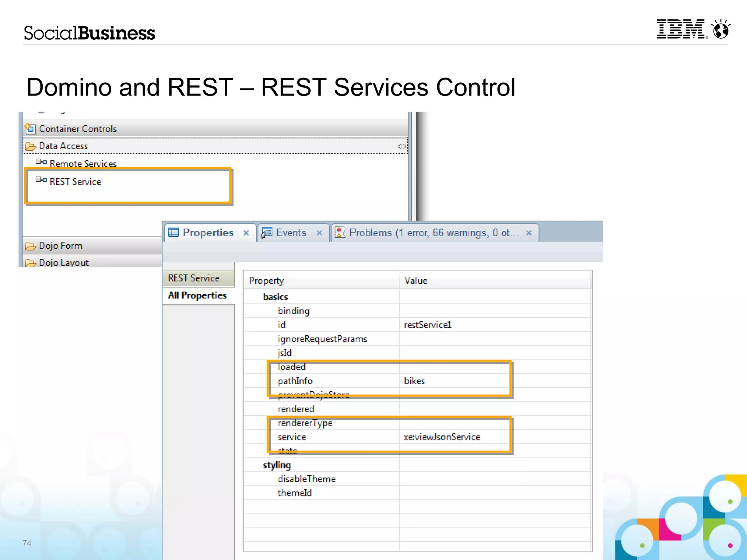Screen dimensions: 747x560
Task: Click the Dojo Layout folder icon
Action: [x=30, y=263]
